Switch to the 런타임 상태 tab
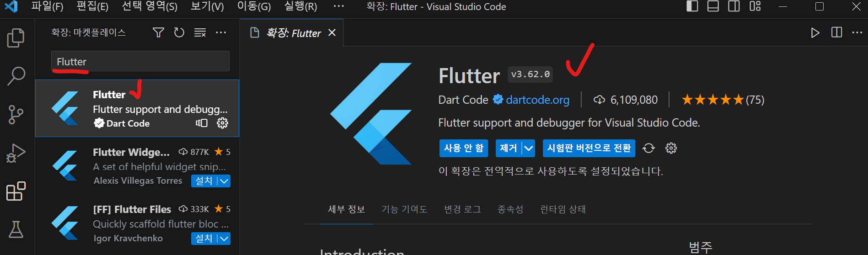 [563, 209]
